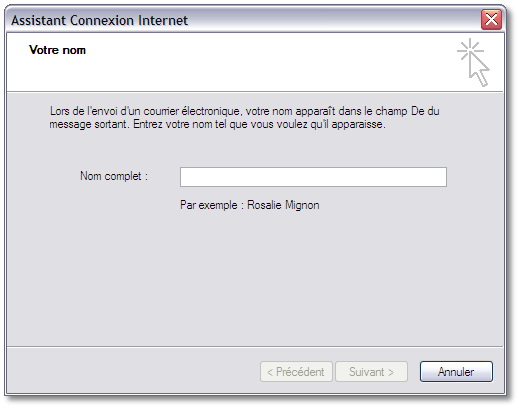Focus the Nom complet text field
The width and height of the screenshot is (519, 408).
click(313, 177)
